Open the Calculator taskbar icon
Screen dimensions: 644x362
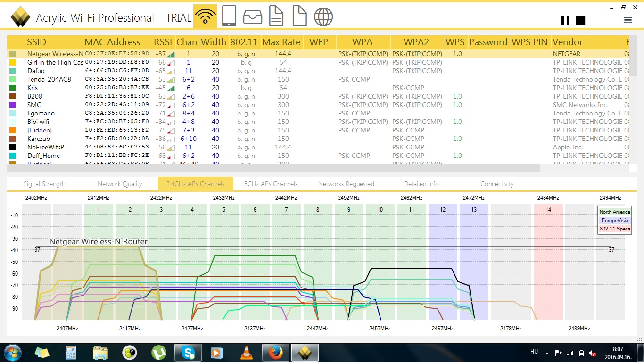71,352
